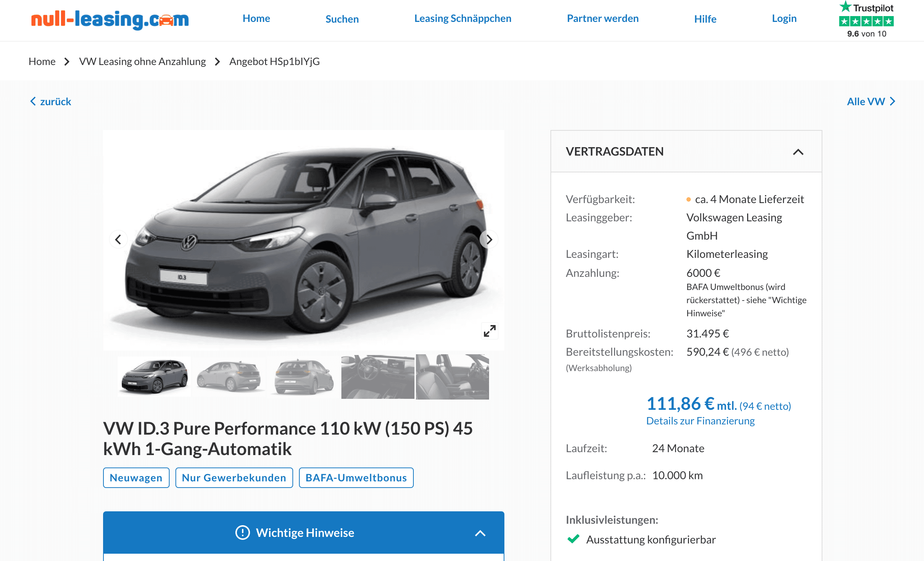
Task: Collapse the Vertragsdaten panel chevron
Action: (x=798, y=152)
